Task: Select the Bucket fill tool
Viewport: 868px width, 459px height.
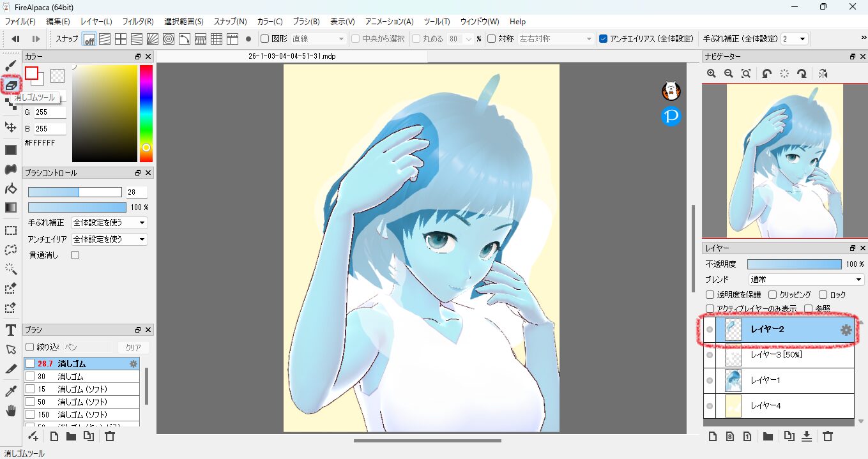Action: pyautogui.click(x=10, y=188)
